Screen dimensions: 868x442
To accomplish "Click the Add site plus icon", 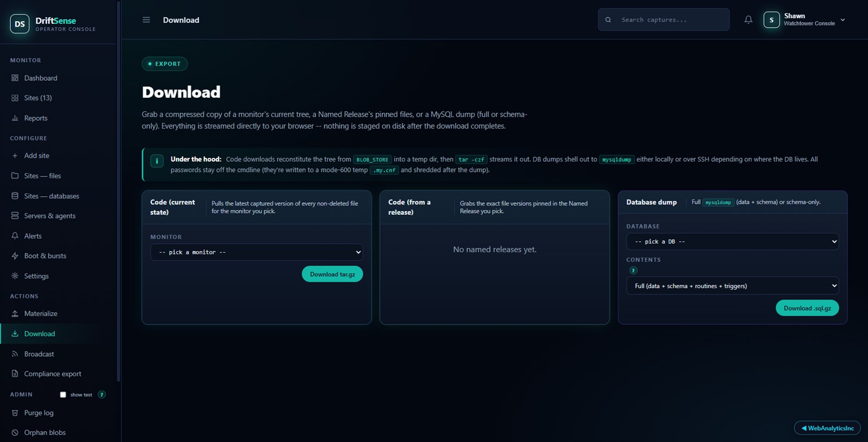I will (15, 156).
